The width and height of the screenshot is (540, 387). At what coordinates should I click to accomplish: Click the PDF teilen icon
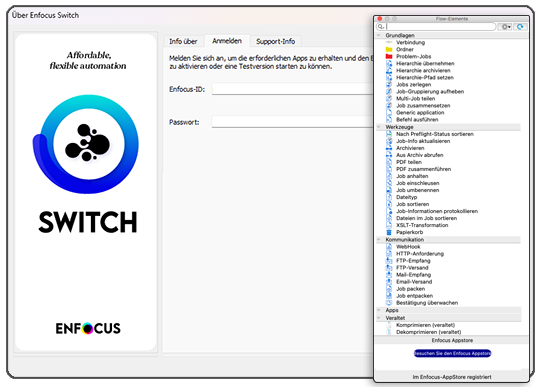(389, 162)
